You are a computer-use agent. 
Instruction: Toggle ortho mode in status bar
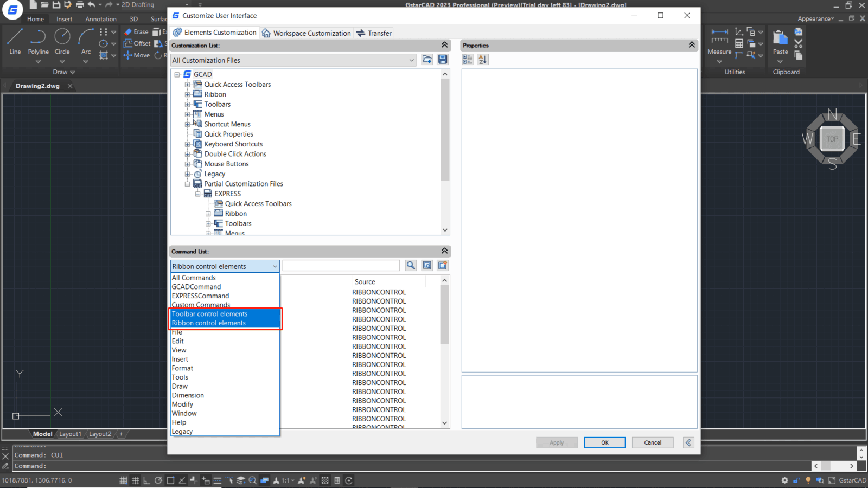tap(147, 480)
